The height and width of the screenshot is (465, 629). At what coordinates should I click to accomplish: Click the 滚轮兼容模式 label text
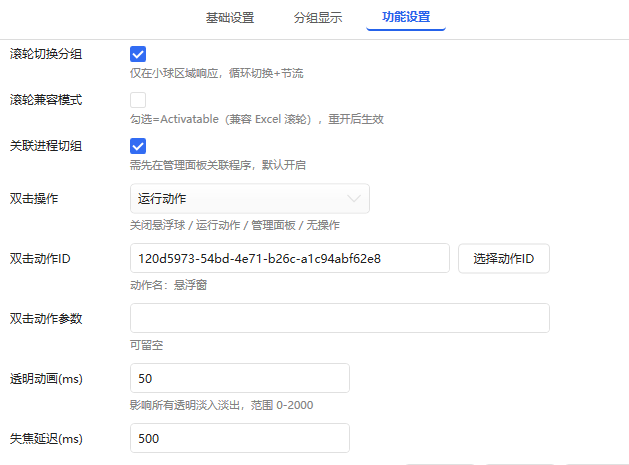click(46, 100)
